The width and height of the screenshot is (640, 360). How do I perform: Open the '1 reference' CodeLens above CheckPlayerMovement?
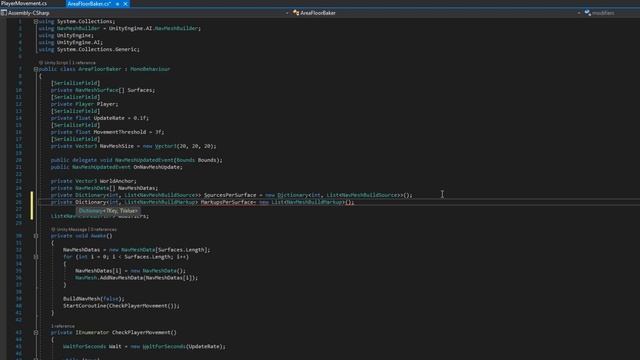(x=63, y=326)
